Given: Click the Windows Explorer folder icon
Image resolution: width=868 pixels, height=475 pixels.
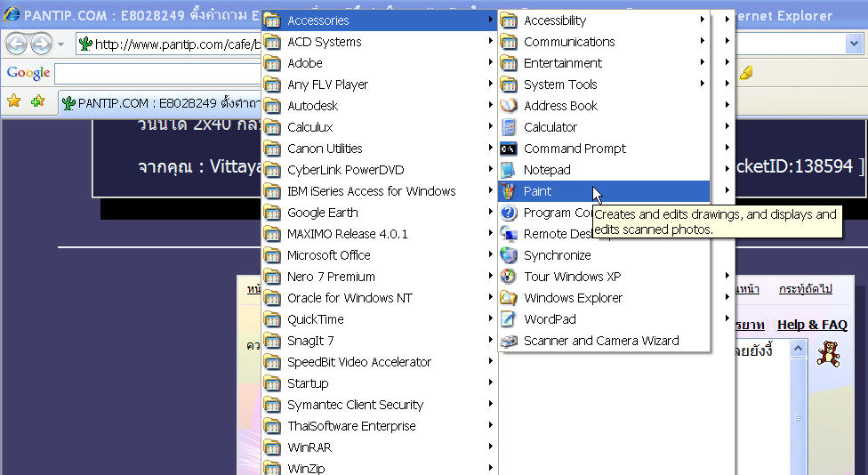Looking at the screenshot, I should (x=508, y=298).
